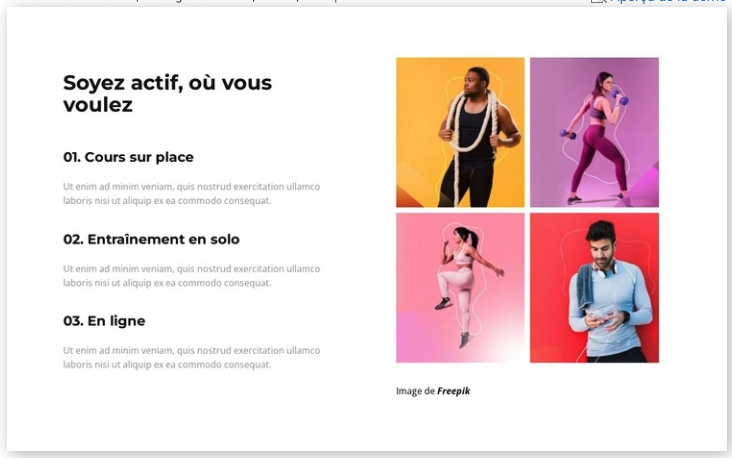Click the paragraph under 'Cours sur place'
The width and height of the screenshot is (732, 458).
click(191, 193)
